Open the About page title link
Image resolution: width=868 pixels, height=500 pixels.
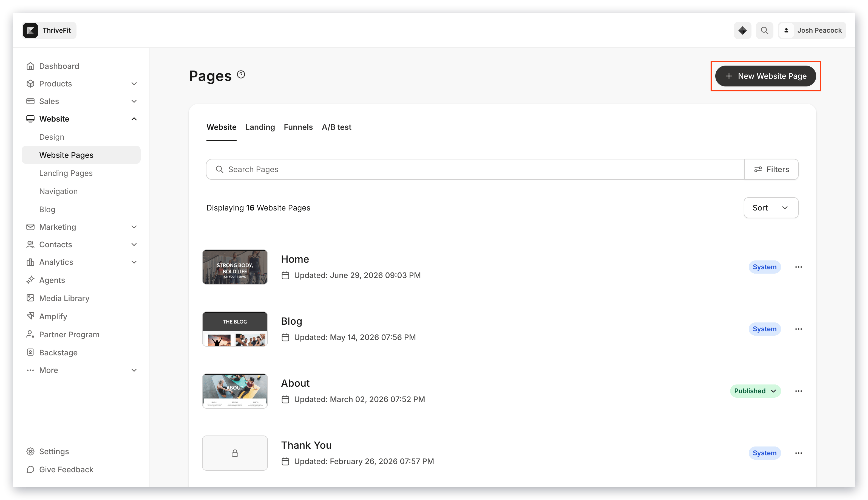(x=295, y=383)
